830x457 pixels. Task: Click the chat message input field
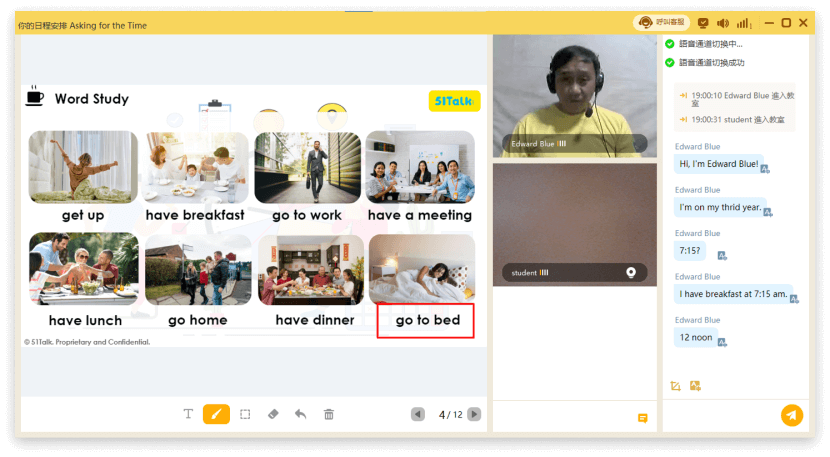tap(720, 415)
